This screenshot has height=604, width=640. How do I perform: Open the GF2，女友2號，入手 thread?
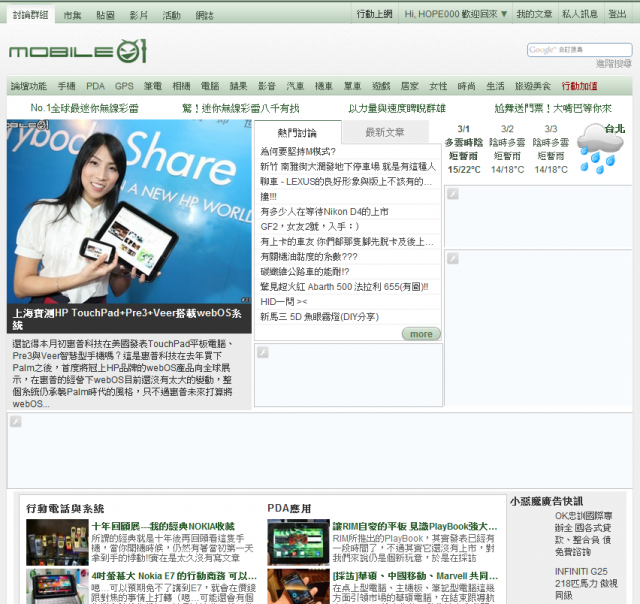(x=310, y=226)
